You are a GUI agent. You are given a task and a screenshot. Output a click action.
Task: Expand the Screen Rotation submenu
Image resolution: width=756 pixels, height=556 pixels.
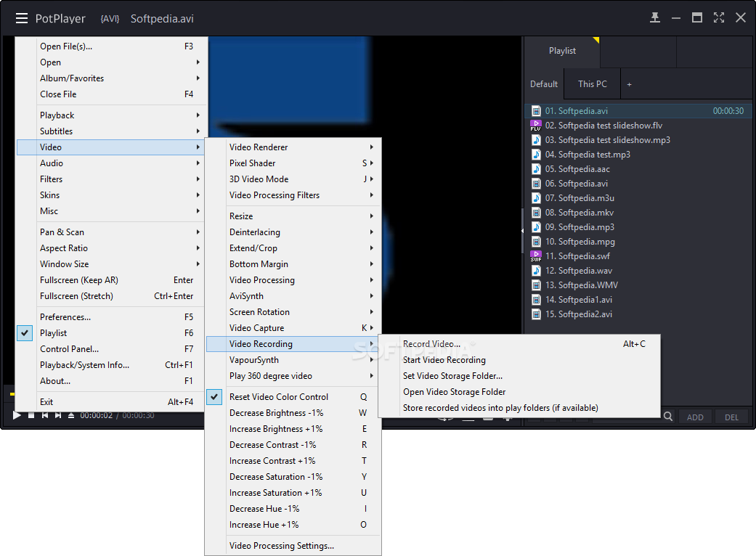pyautogui.click(x=293, y=311)
